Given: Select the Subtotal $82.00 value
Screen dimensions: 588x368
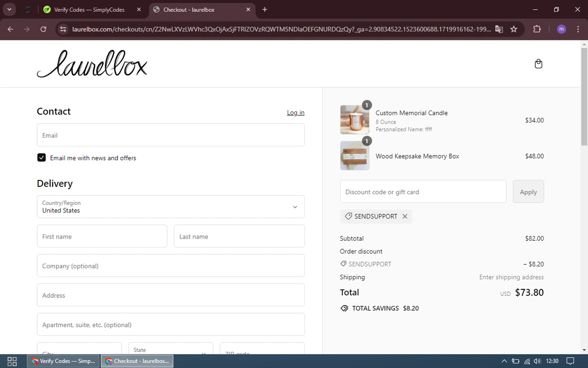Looking at the screenshot, I should click(x=534, y=238).
